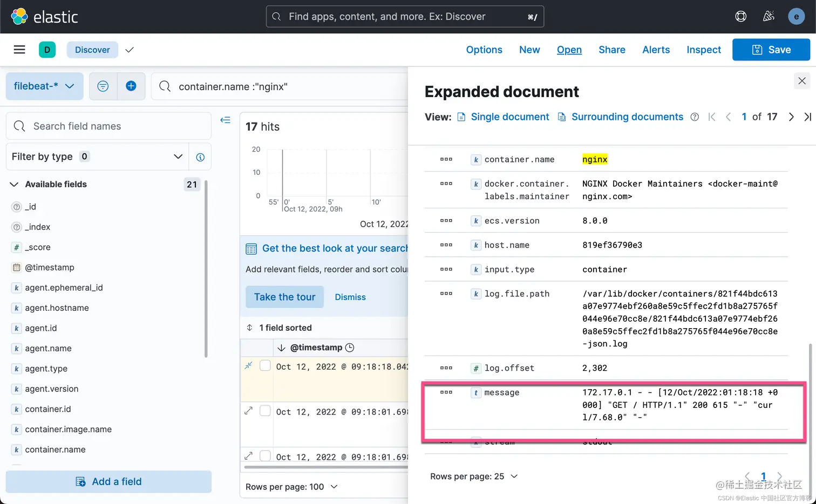Click the @timestamp column clock icon
Screen dimensions: 816x504
click(x=350, y=348)
